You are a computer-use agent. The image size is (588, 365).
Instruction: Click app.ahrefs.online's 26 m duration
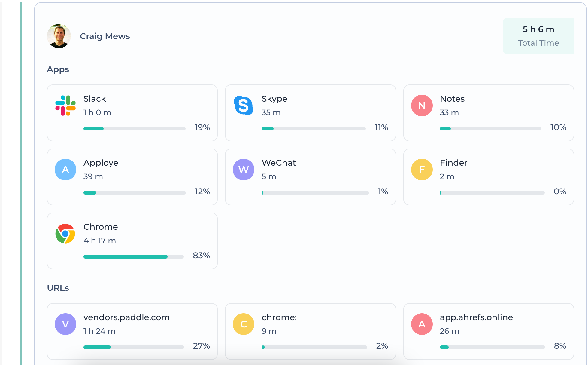tap(450, 331)
